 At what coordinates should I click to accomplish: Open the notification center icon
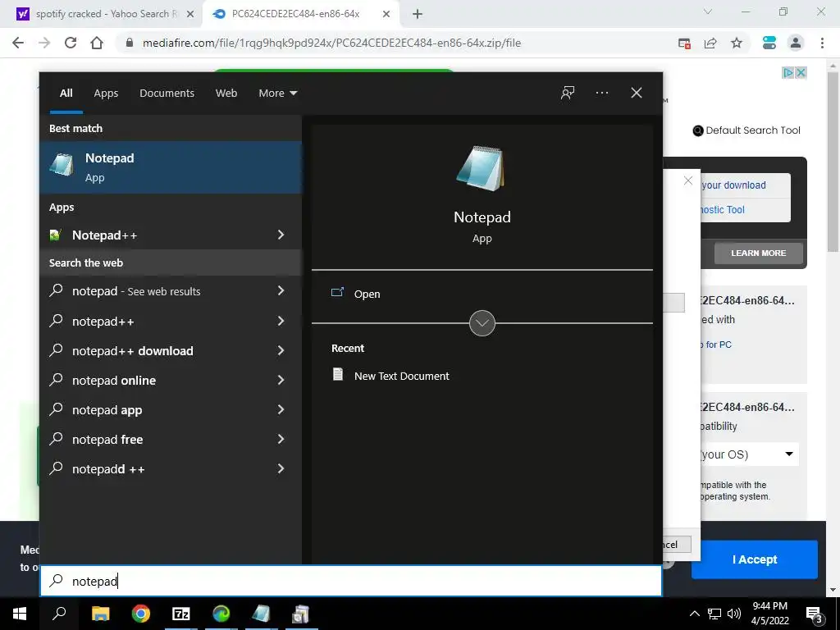(815, 614)
